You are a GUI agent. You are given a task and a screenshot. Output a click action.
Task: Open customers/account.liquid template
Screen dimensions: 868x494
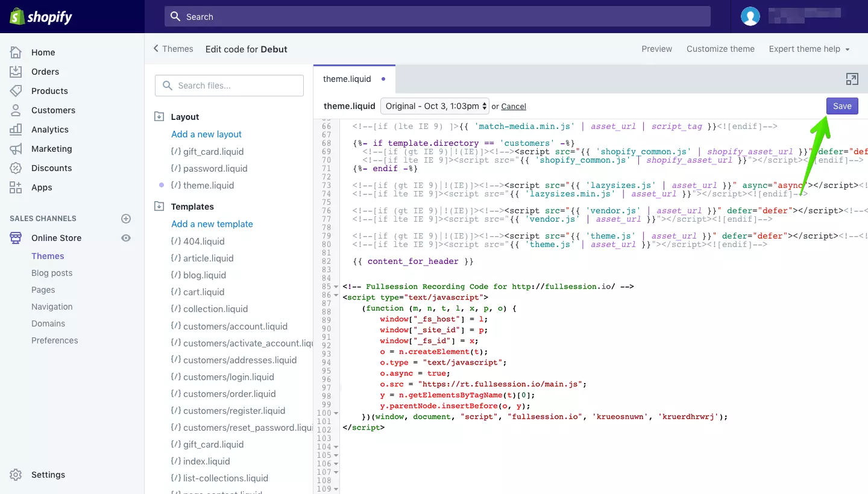click(236, 327)
